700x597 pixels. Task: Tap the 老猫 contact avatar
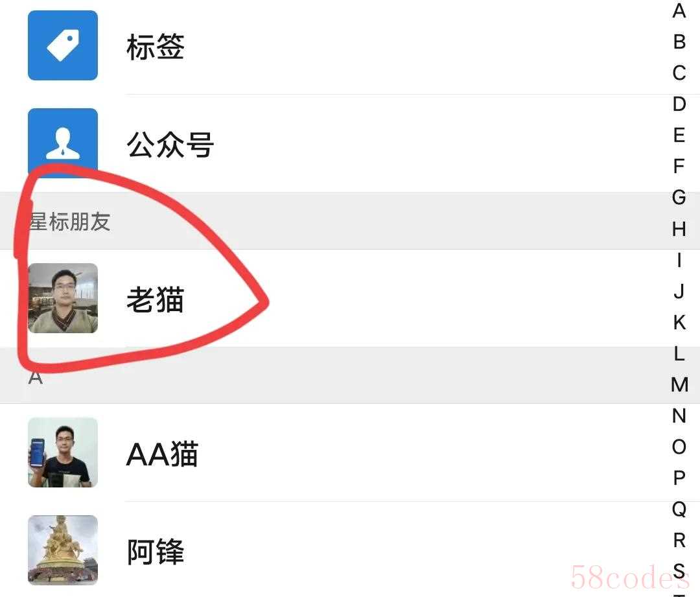pyautogui.click(x=62, y=298)
